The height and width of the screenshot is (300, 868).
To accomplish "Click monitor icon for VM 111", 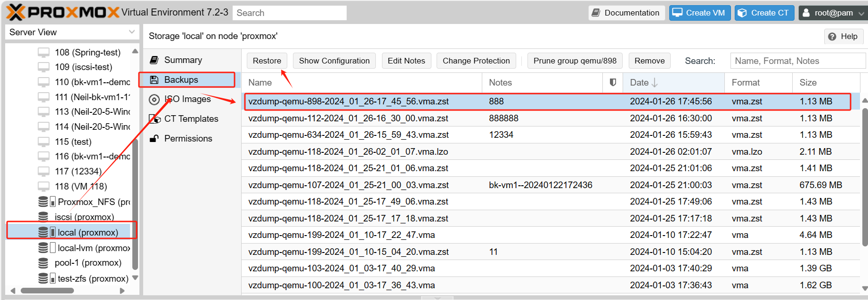I will coord(44,97).
